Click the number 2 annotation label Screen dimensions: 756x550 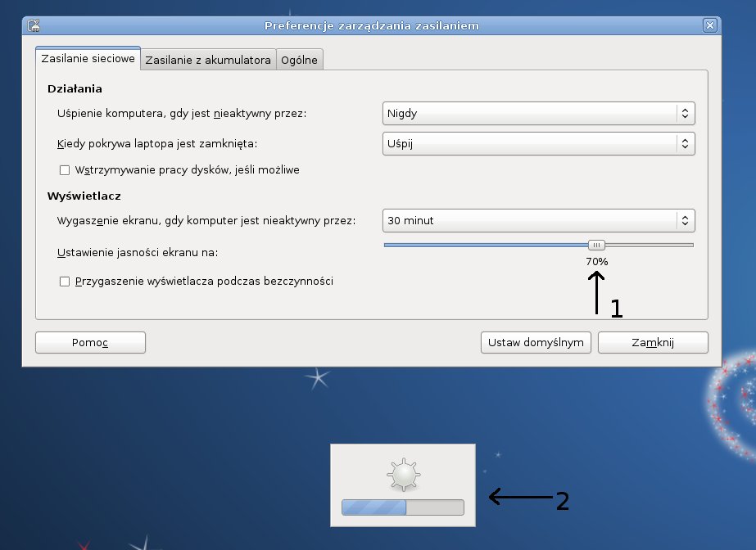coord(562,500)
